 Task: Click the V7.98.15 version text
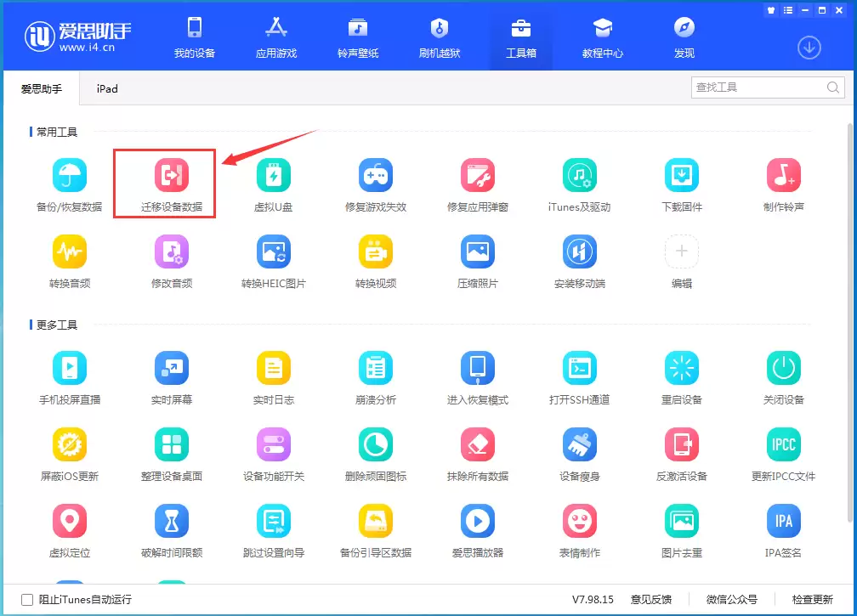click(593, 600)
